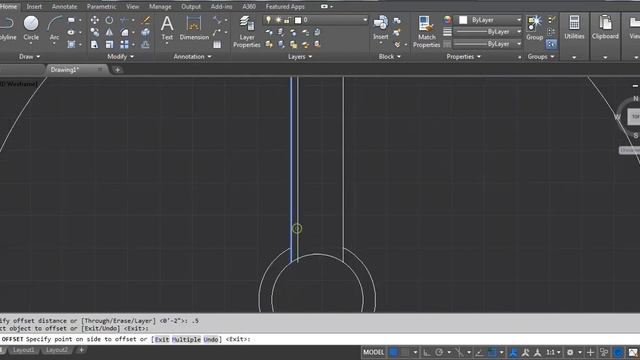Open the 1:1 annotation scale dropdown
The width and height of the screenshot is (640, 360).
pos(553,352)
